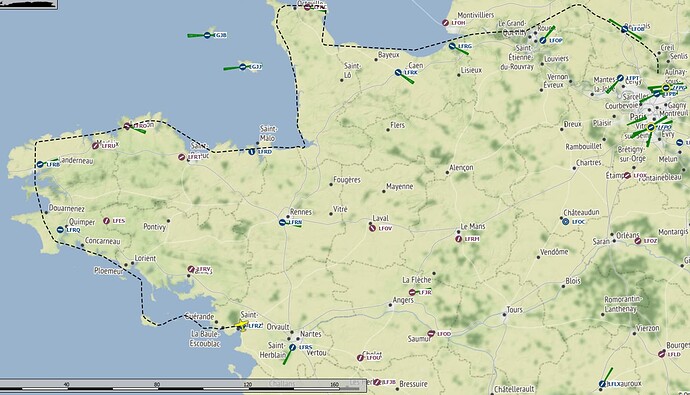
Task: Click the LFPO airport icon south of Paris
Action: click(651, 128)
